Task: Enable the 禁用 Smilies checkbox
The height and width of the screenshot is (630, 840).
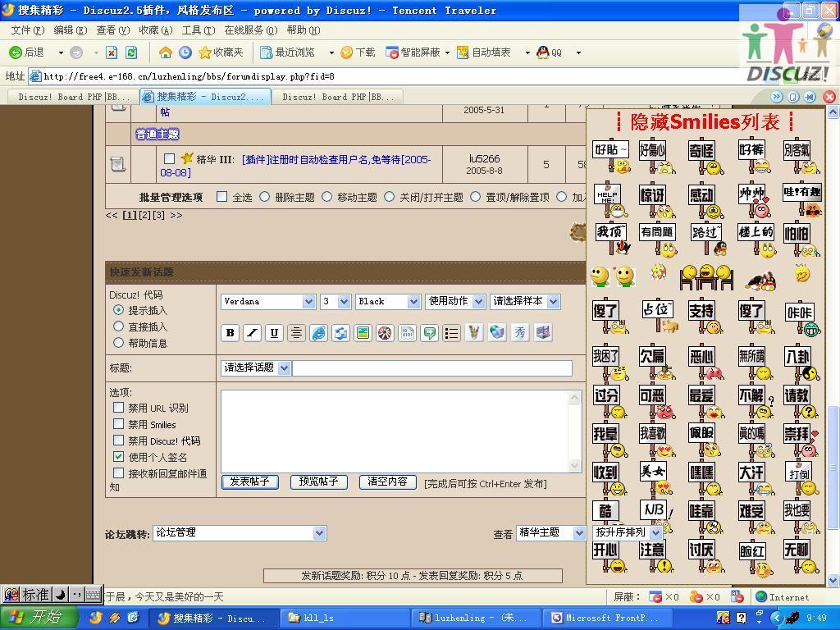Action: tap(118, 424)
